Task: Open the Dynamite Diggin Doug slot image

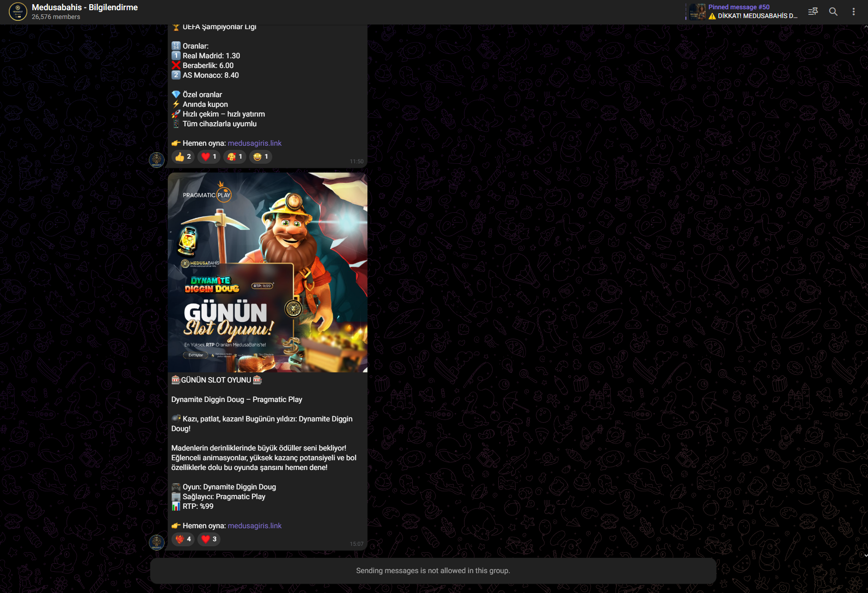Action: [268, 272]
